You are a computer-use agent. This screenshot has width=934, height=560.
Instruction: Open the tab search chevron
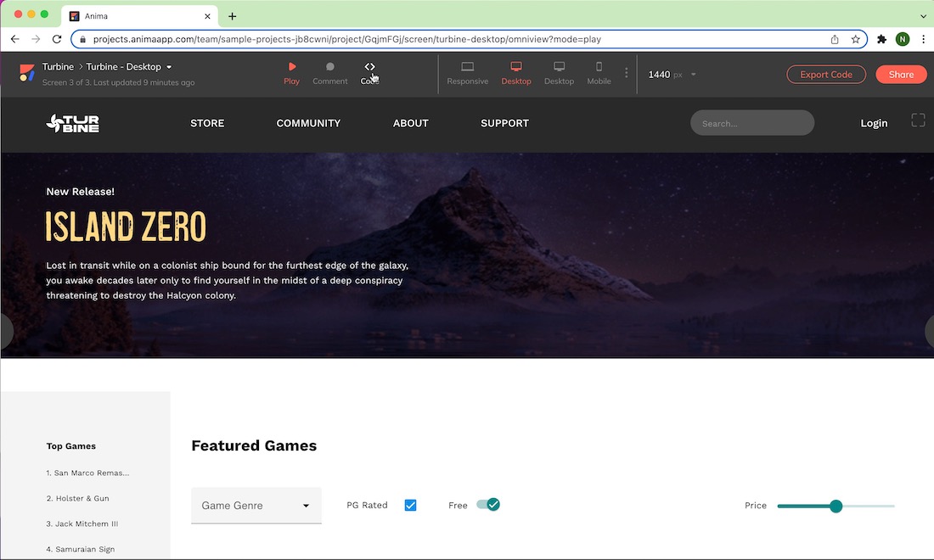click(923, 16)
